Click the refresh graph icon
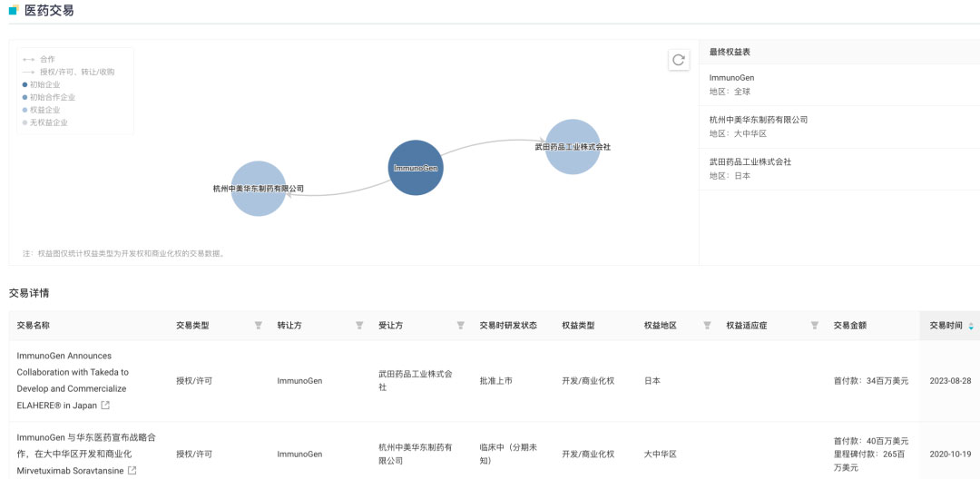 [678, 60]
